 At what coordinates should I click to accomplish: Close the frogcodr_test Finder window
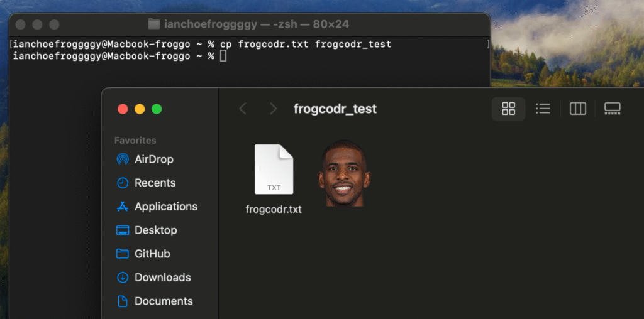pos(123,109)
